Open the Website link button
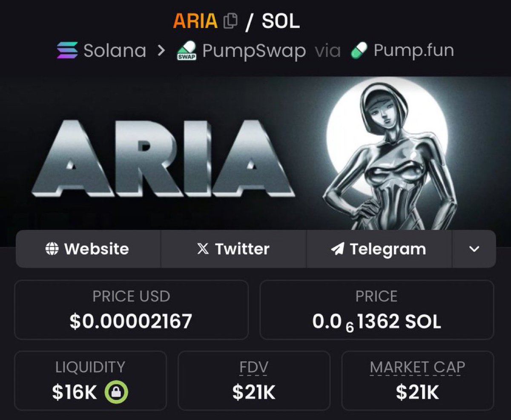 point(88,249)
